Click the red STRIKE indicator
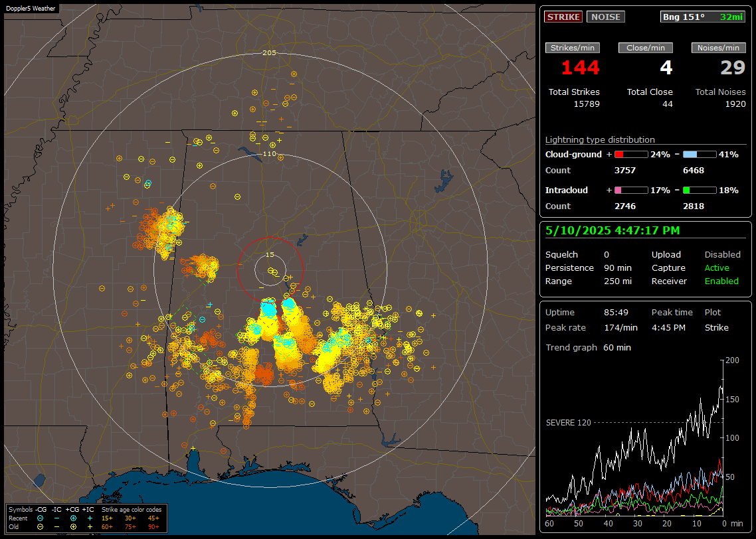 (x=563, y=17)
